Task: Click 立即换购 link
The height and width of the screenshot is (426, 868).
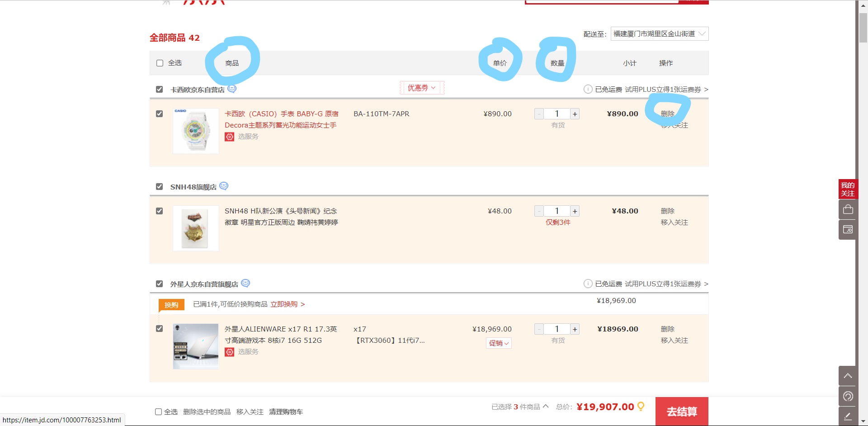Action: 288,304
